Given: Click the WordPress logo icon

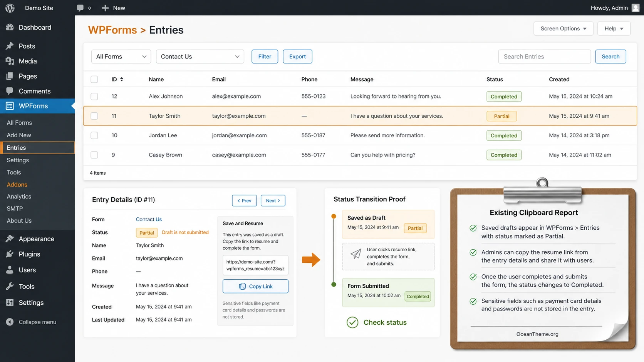Looking at the screenshot, I should (x=10, y=8).
